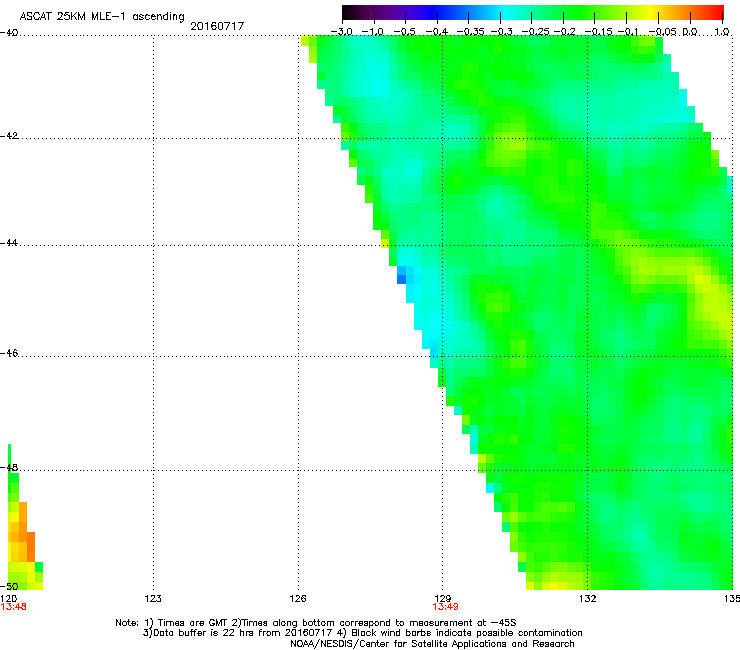This screenshot has height=650, width=740.
Task: Click the -0.15 colorbar label
Action: click(598, 32)
